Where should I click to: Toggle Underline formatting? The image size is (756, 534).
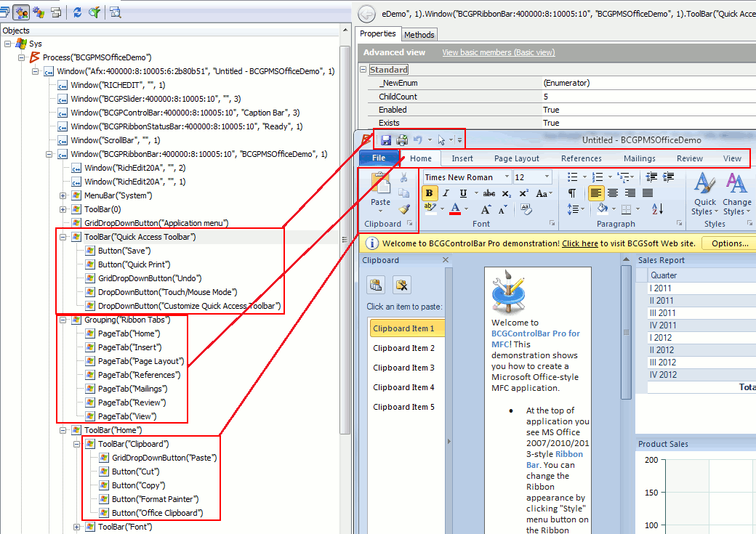click(x=463, y=193)
